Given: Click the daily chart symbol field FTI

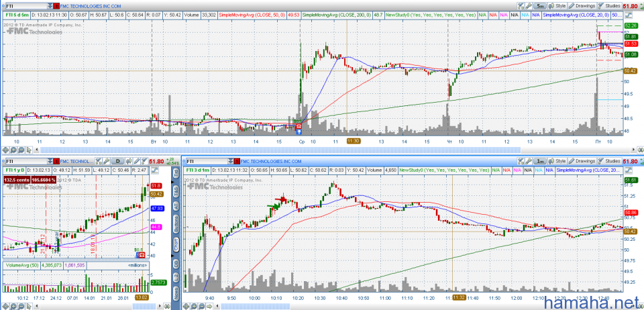Looking at the screenshot, I should point(26,161).
